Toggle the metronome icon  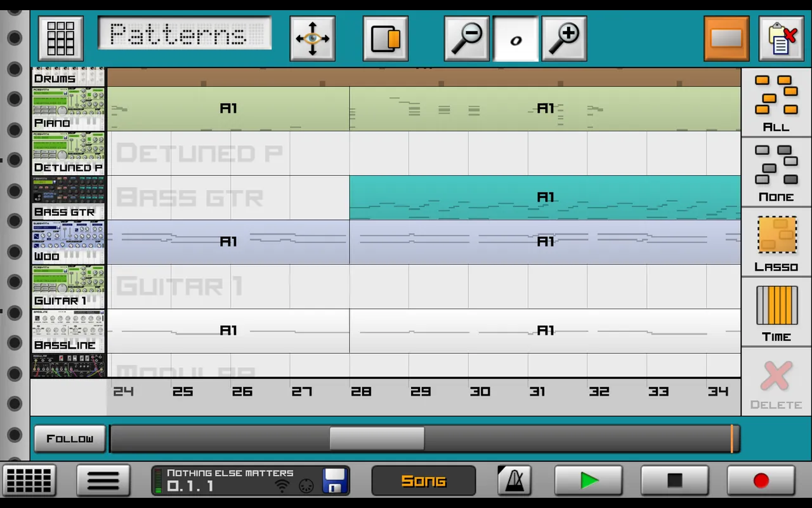coord(514,481)
